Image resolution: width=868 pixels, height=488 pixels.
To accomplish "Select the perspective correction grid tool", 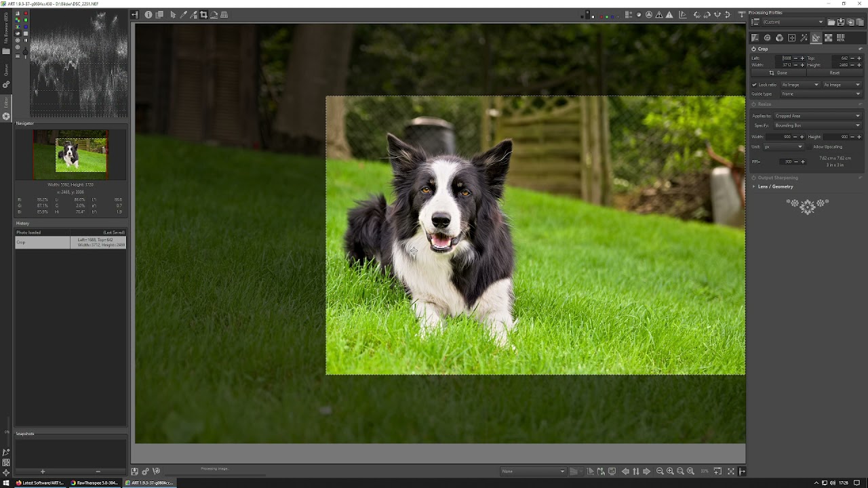I will tap(224, 15).
